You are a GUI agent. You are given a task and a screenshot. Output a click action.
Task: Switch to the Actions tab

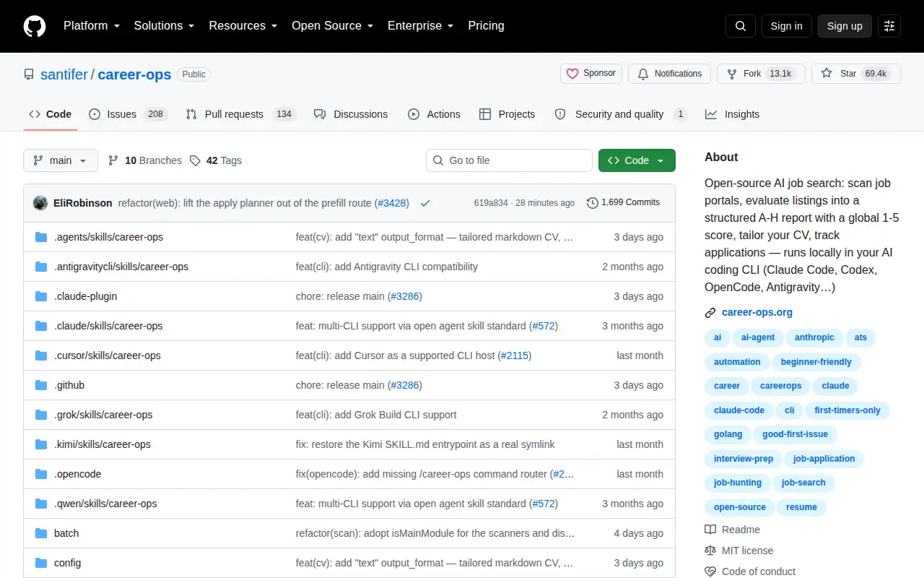coord(434,114)
